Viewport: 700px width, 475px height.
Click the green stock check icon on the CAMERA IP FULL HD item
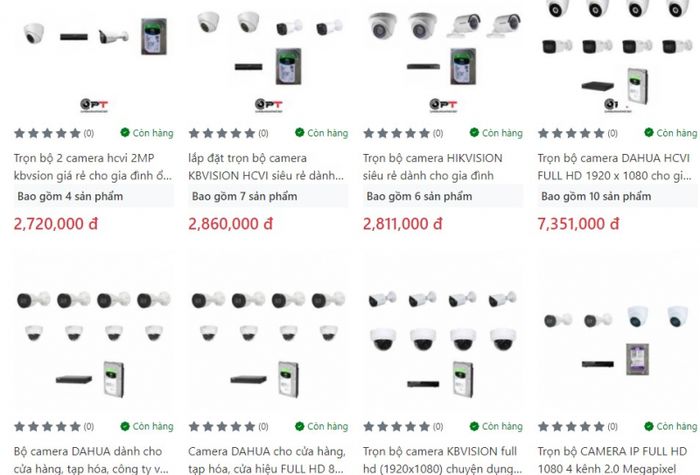(649, 426)
